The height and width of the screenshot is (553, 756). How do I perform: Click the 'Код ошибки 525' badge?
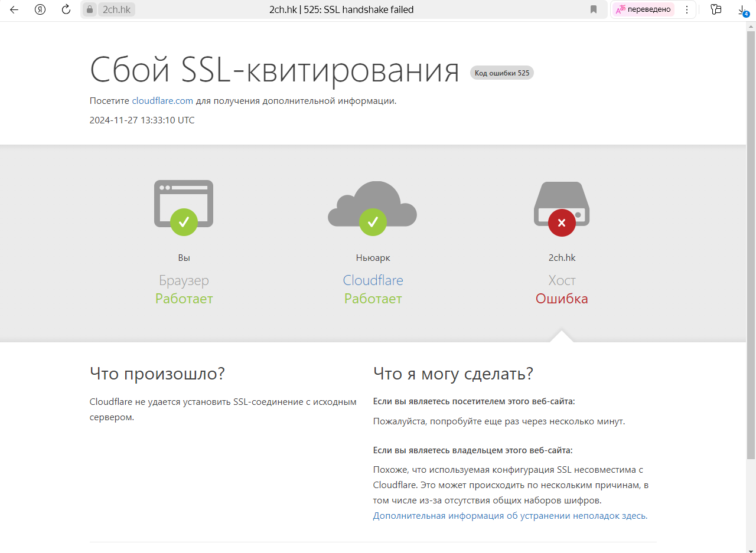502,73
